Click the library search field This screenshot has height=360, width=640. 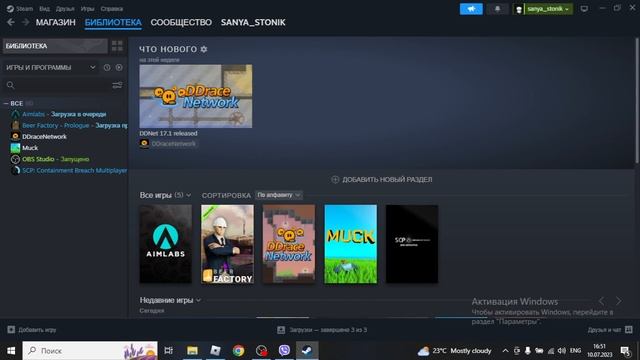tap(57, 85)
